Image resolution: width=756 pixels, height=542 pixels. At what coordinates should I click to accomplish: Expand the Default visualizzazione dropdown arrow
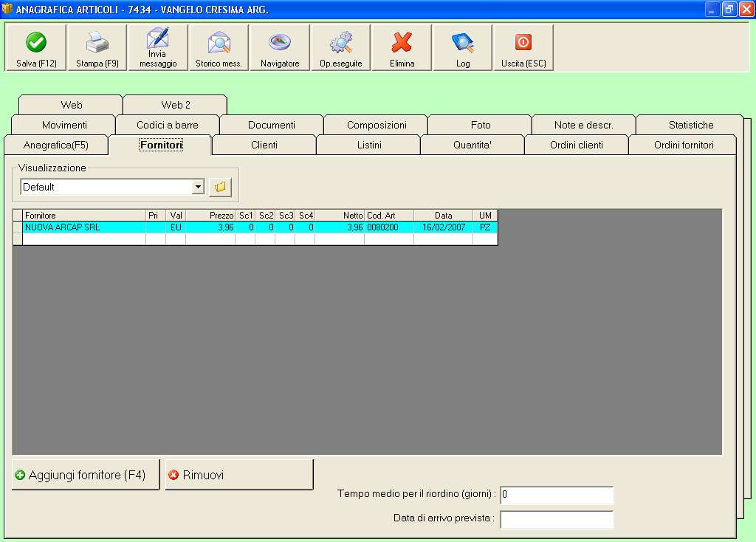(x=198, y=187)
